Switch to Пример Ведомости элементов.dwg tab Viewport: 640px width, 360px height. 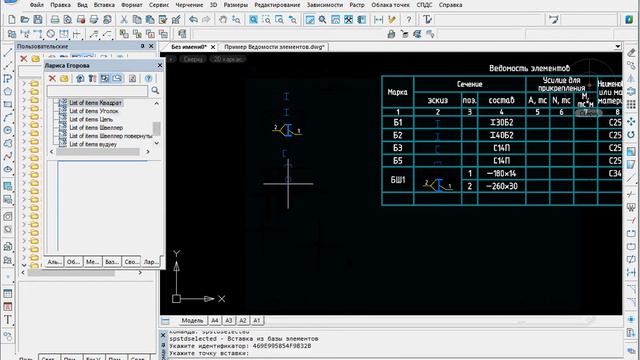pyautogui.click(x=274, y=47)
